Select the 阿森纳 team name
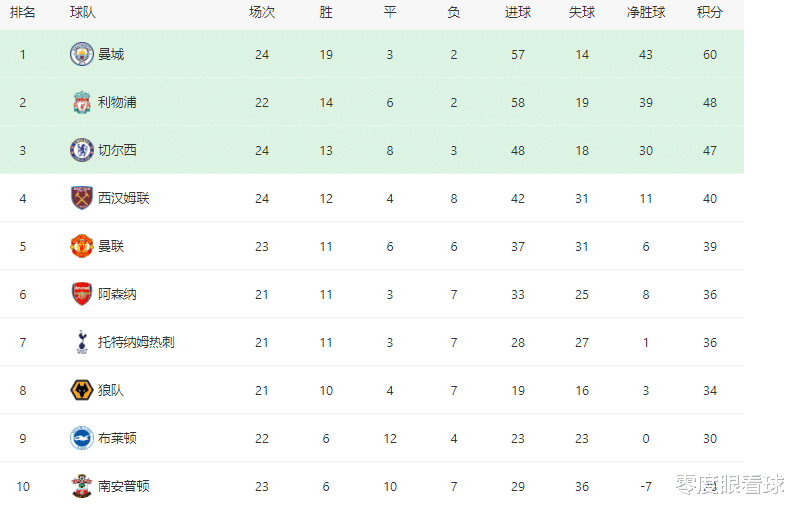The image size is (796, 509). click(x=117, y=294)
